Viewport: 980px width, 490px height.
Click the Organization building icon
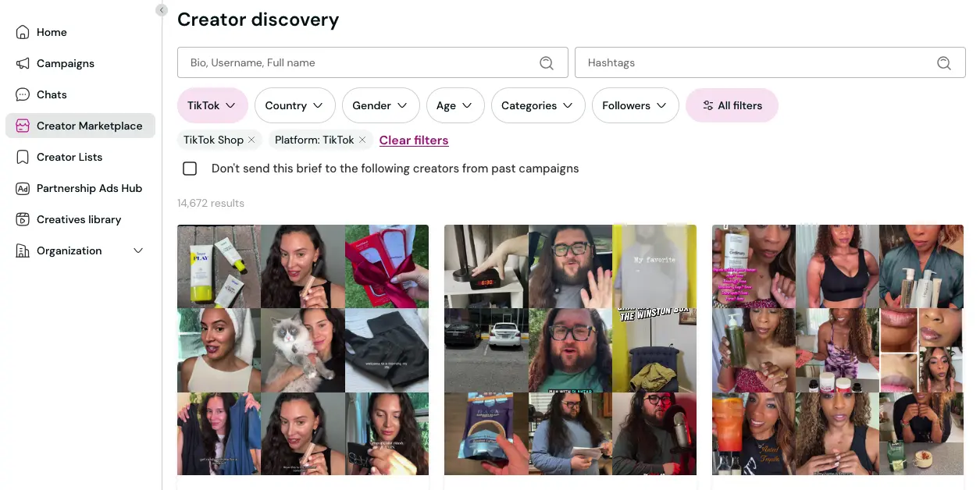21,250
